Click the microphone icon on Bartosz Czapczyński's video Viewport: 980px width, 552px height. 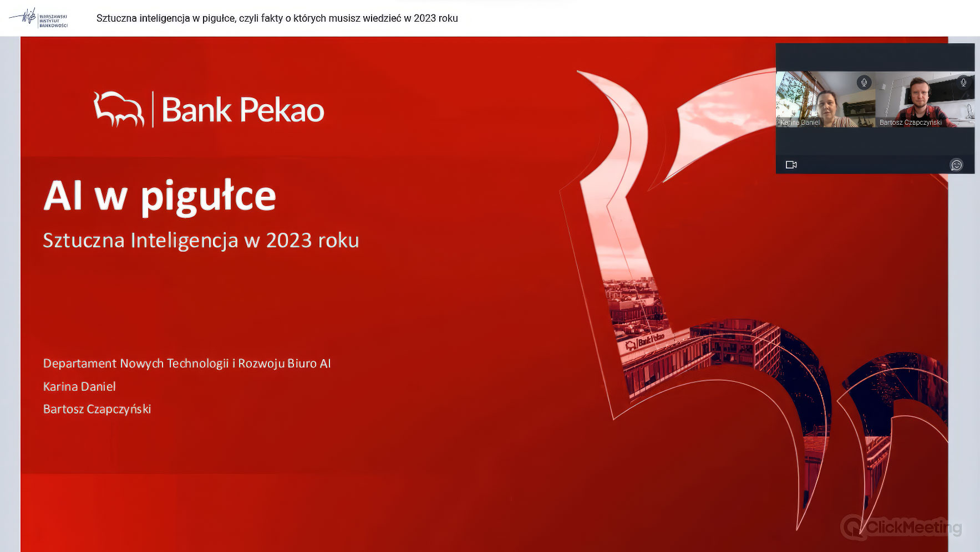click(963, 83)
